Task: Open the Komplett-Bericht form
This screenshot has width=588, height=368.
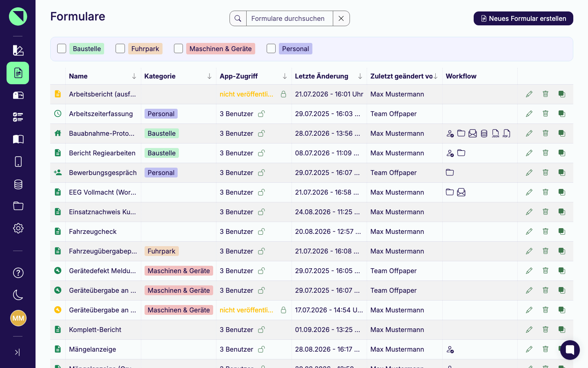Action: [x=95, y=330]
